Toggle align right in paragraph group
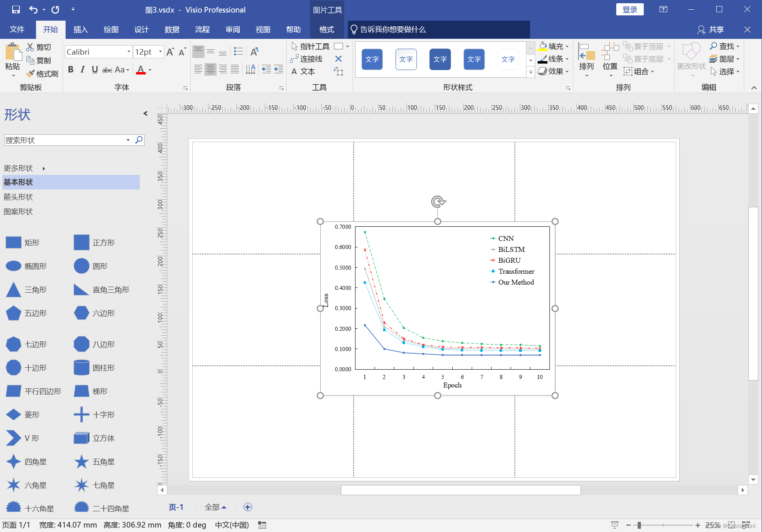The image size is (762, 532). pyautogui.click(x=223, y=69)
